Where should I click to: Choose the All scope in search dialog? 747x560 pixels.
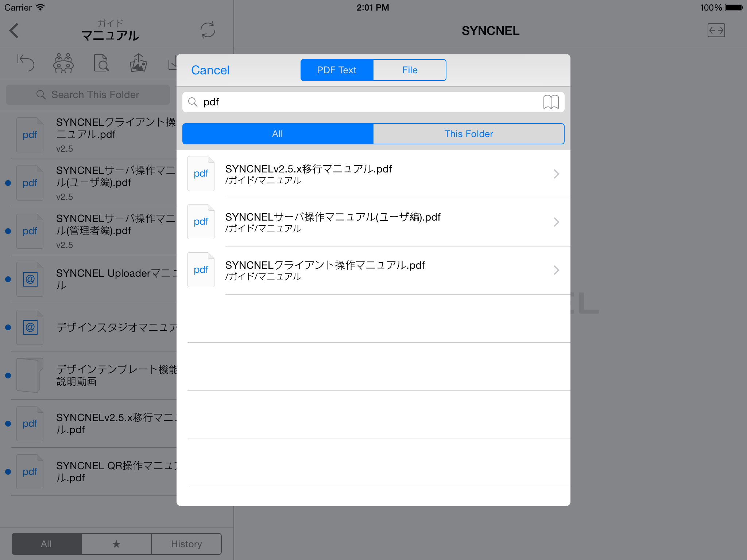pyautogui.click(x=278, y=134)
